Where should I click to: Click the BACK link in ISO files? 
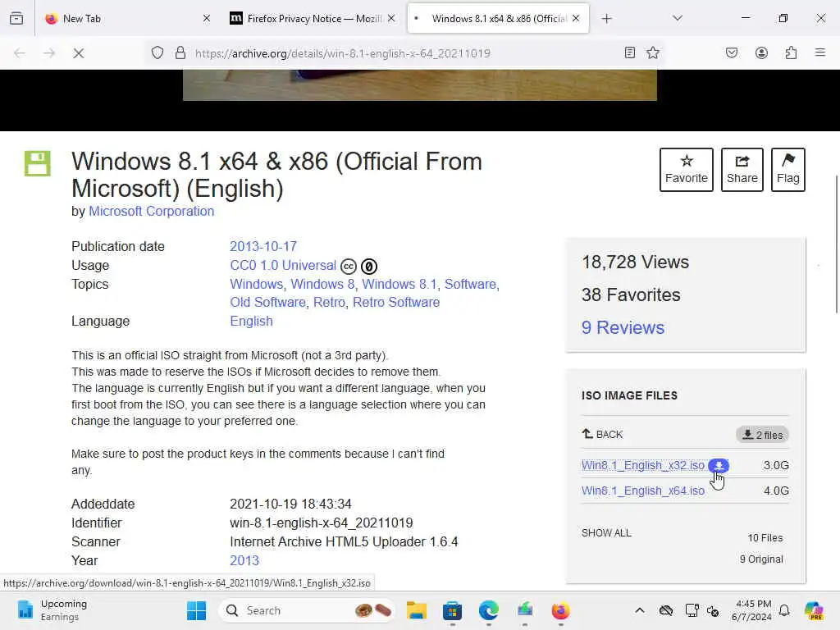pyautogui.click(x=603, y=435)
